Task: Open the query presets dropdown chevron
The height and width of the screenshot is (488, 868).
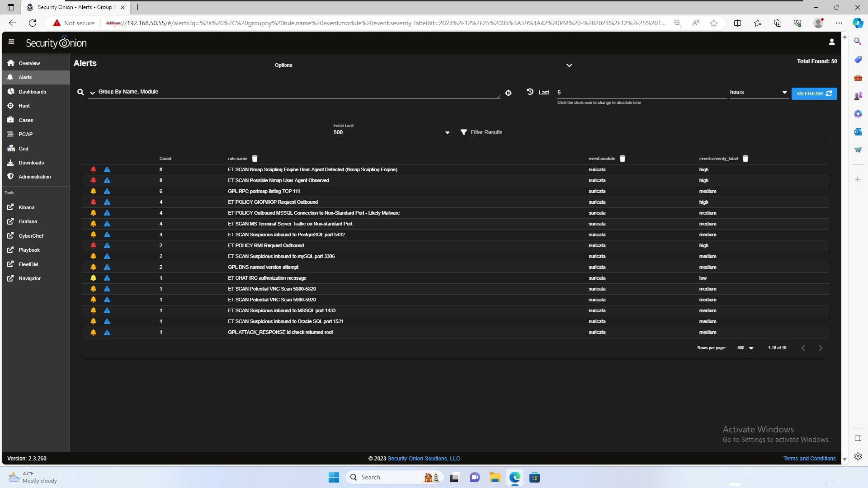Action: click(x=92, y=93)
